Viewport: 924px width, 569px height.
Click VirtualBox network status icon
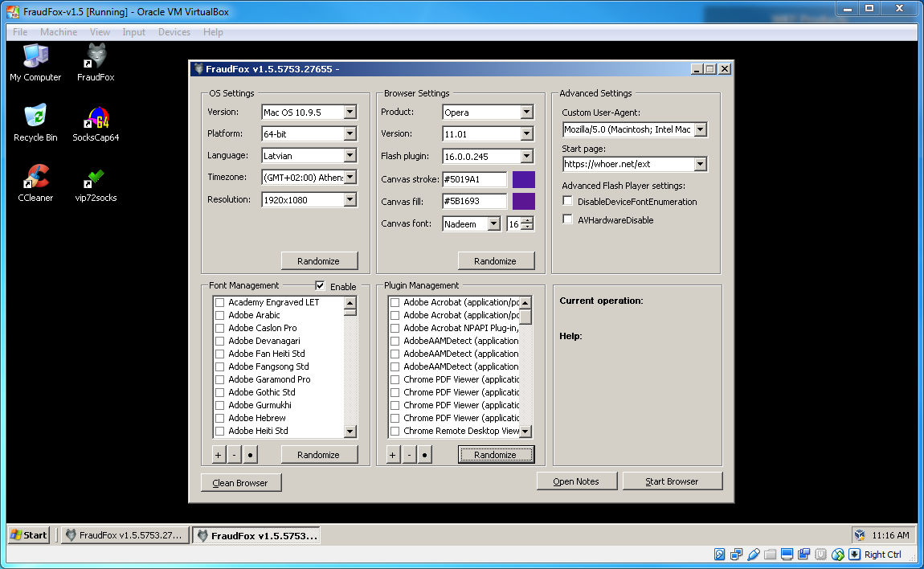click(x=736, y=555)
